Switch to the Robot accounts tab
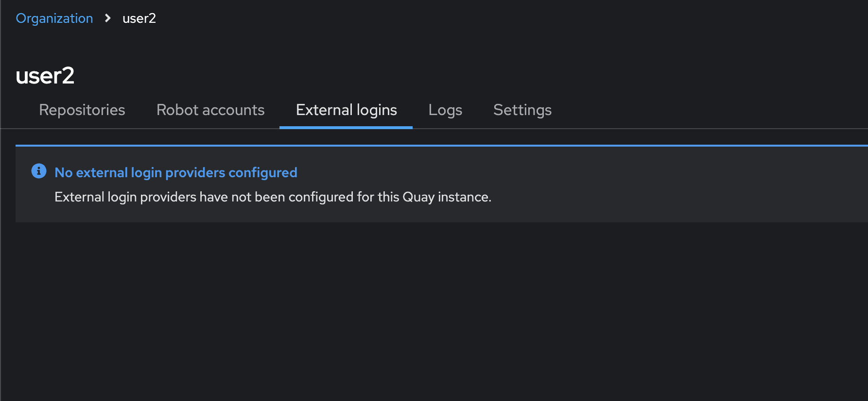 point(210,110)
